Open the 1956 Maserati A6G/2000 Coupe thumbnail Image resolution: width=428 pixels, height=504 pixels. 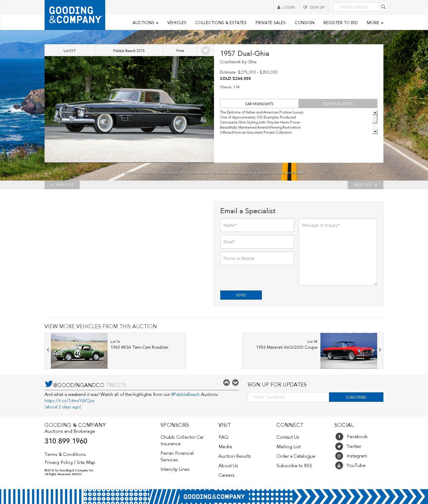349,351
